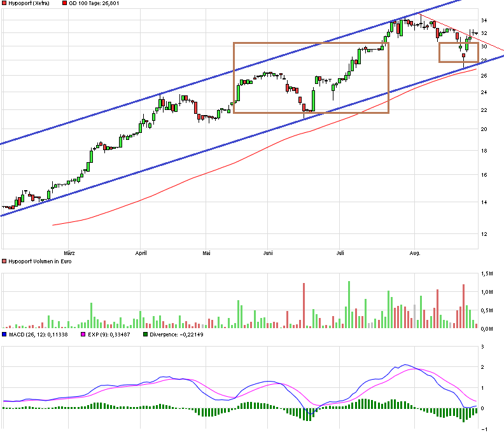This screenshot has width=504, height=435.
Task: Click the 22 price axis label
Action: [484, 110]
